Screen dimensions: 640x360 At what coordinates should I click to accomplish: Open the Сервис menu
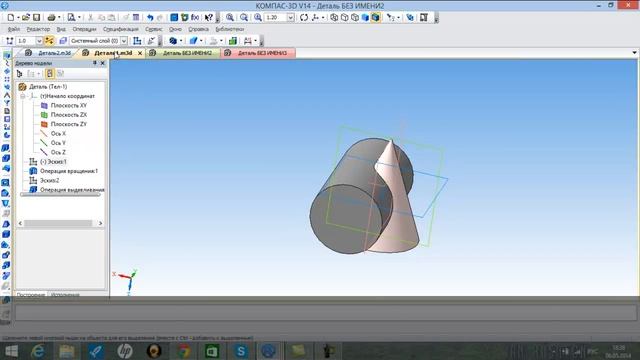pyautogui.click(x=153, y=29)
